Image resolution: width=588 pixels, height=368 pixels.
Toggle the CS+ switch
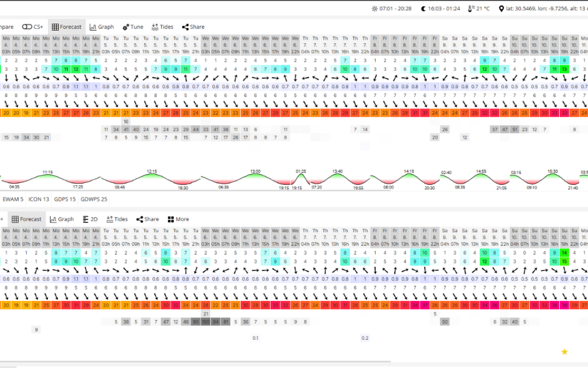[27, 27]
